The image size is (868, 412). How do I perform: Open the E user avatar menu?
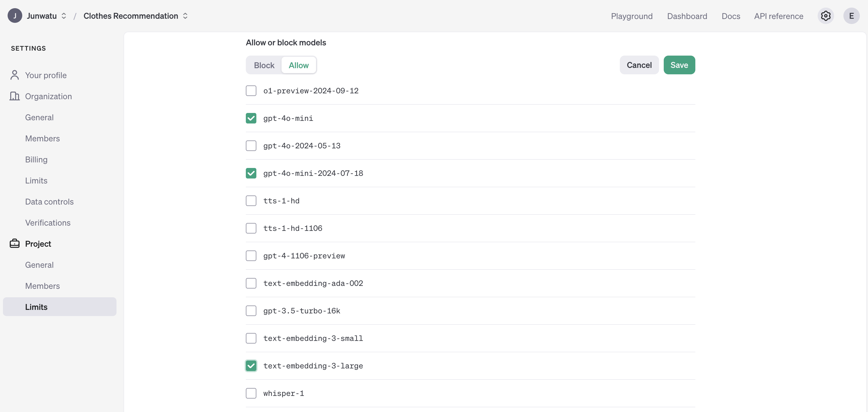pos(851,16)
